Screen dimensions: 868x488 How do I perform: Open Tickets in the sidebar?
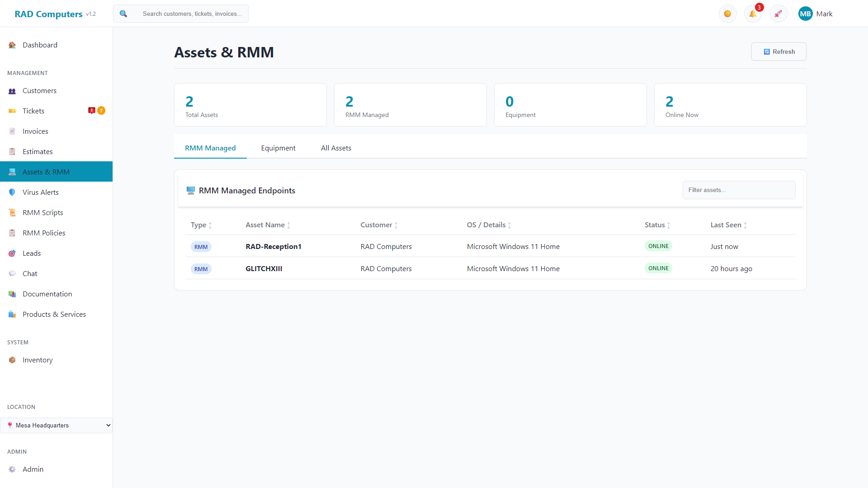pyautogui.click(x=33, y=111)
